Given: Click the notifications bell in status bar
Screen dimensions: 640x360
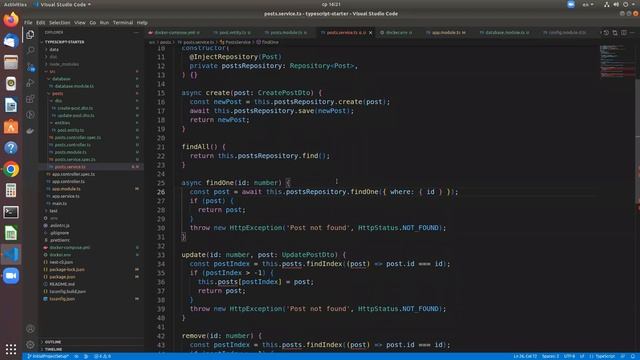Looking at the screenshot, I should [x=633, y=356].
